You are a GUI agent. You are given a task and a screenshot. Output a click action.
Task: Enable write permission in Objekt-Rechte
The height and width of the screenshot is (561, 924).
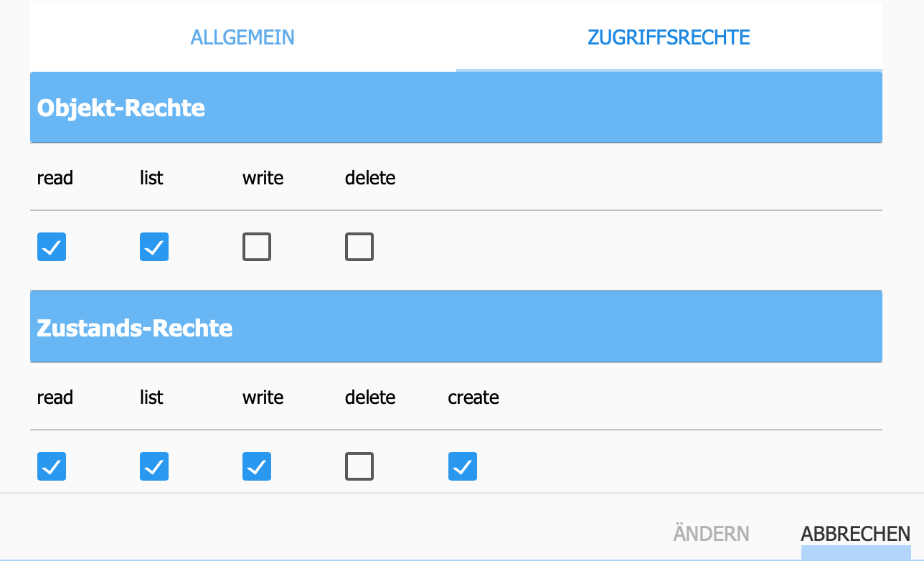tap(257, 247)
